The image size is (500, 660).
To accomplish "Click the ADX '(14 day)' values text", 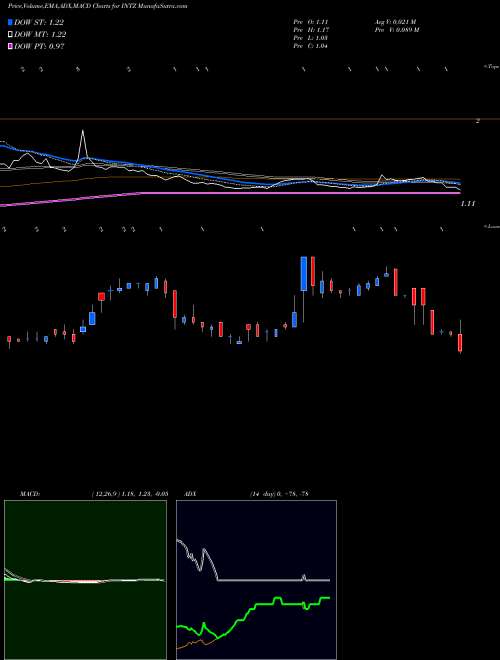I will click(x=279, y=493).
